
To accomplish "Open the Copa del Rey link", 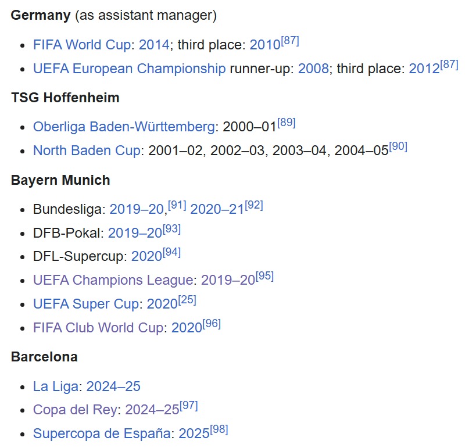I will (75, 410).
